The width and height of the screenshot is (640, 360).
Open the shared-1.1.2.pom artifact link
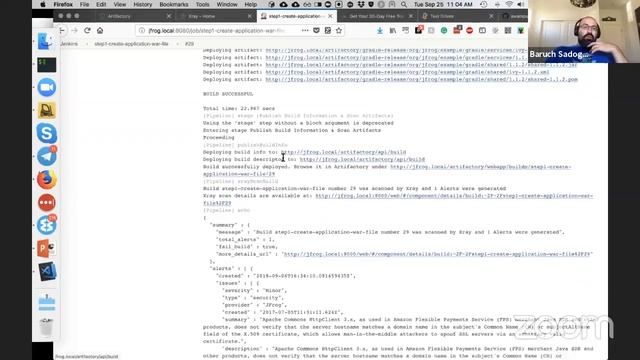(x=421, y=80)
